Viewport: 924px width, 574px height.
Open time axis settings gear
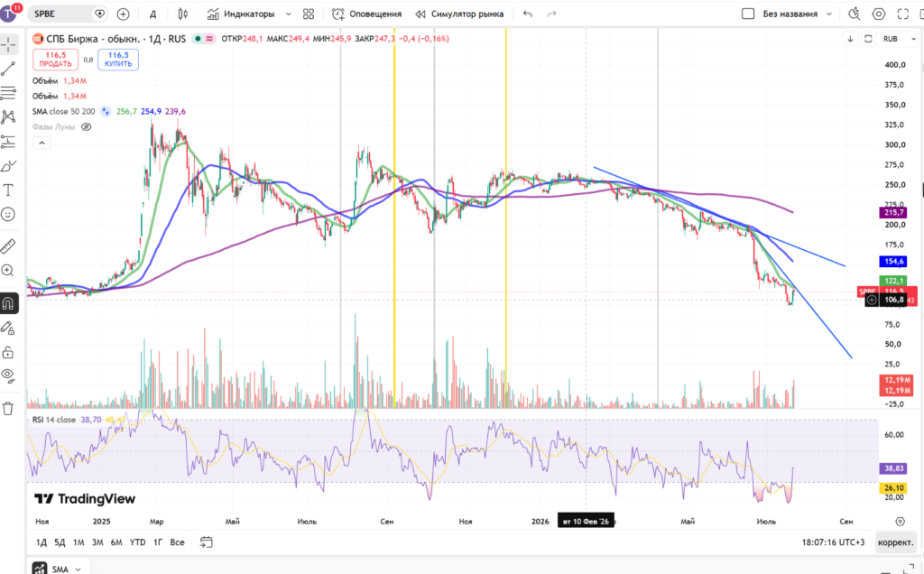900,522
